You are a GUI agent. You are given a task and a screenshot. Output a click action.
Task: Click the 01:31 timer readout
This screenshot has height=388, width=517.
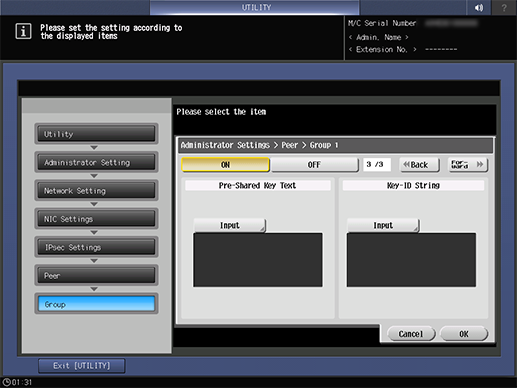click(x=22, y=382)
